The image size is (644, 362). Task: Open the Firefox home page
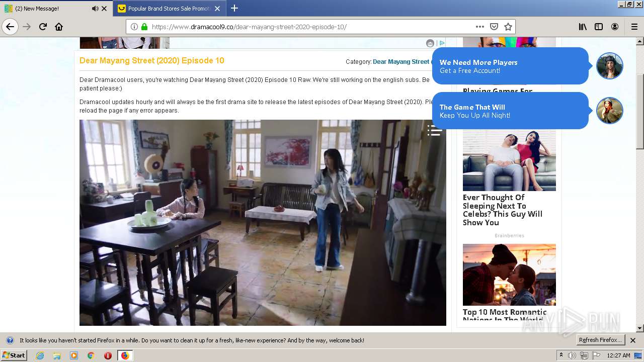click(59, 27)
